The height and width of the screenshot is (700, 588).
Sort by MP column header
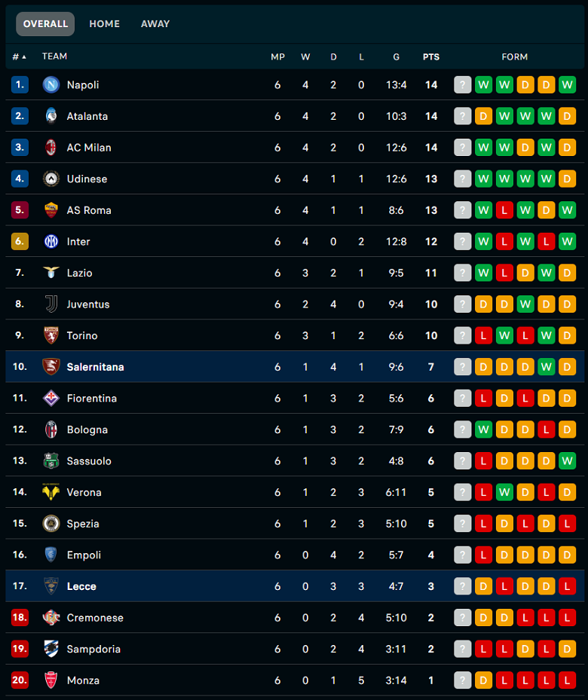[277, 57]
